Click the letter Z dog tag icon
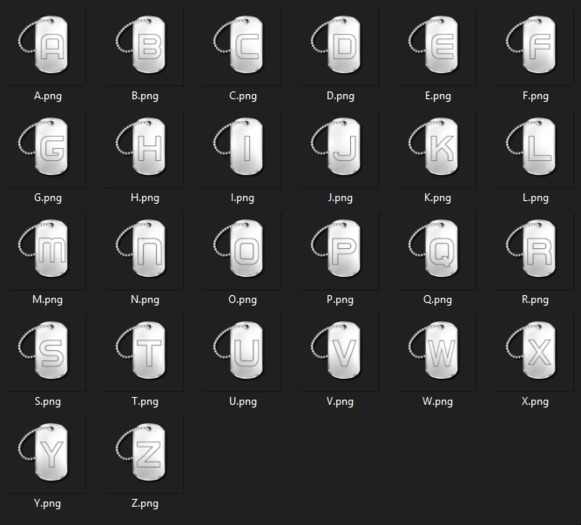This screenshot has height=525, width=581. tap(140, 452)
